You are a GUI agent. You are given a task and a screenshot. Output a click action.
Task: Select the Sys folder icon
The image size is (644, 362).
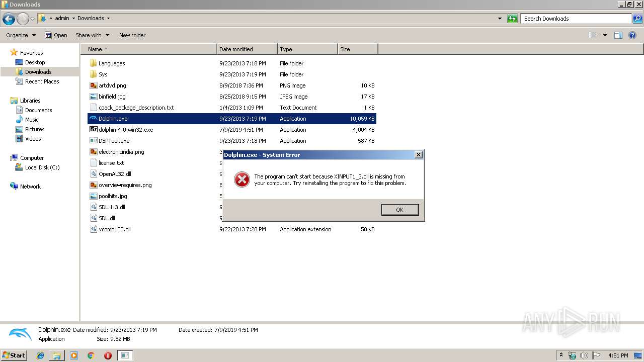point(93,74)
